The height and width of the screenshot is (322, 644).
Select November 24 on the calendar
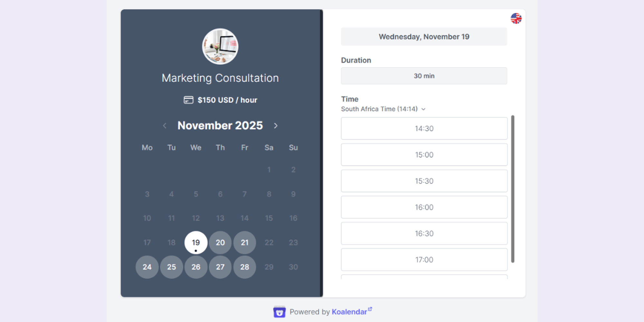147,267
